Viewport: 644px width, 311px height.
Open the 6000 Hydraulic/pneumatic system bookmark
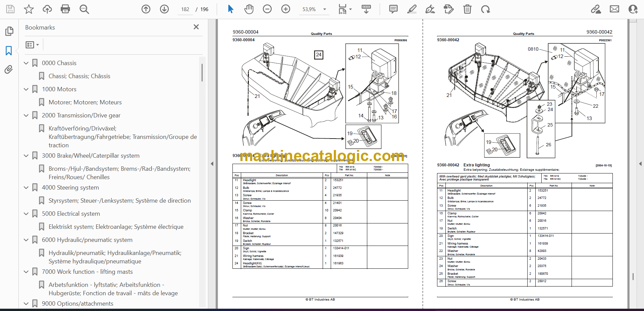pyautogui.click(x=87, y=240)
